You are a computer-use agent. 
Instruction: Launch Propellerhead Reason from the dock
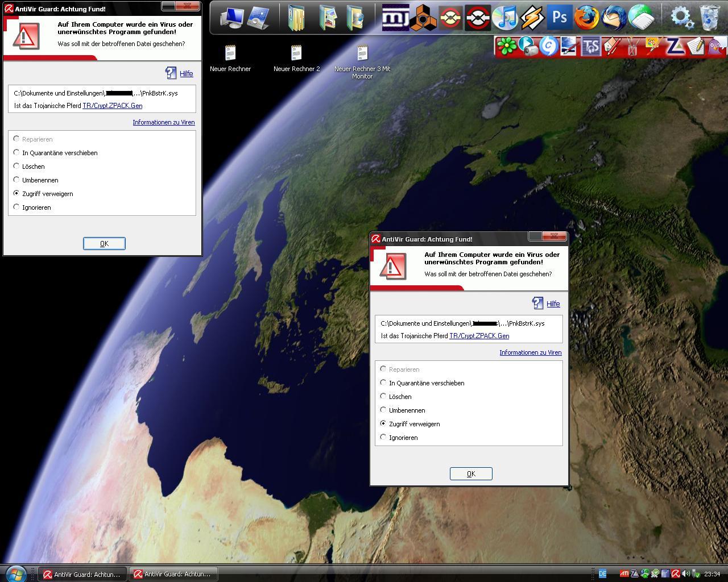point(423,18)
